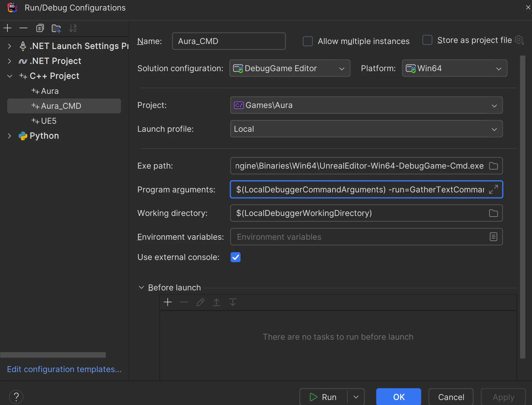Image resolution: width=532 pixels, height=405 pixels.
Task: Browse for Exe path with folder icon
Action: click(493, 166)
